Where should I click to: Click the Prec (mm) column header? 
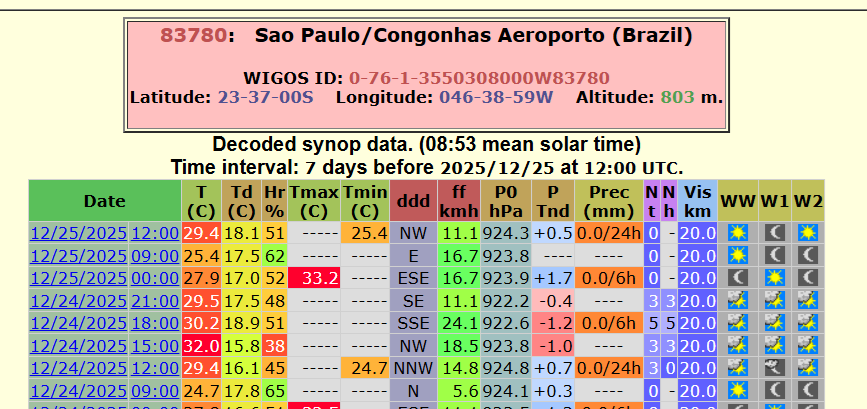(x=608, y=201)
